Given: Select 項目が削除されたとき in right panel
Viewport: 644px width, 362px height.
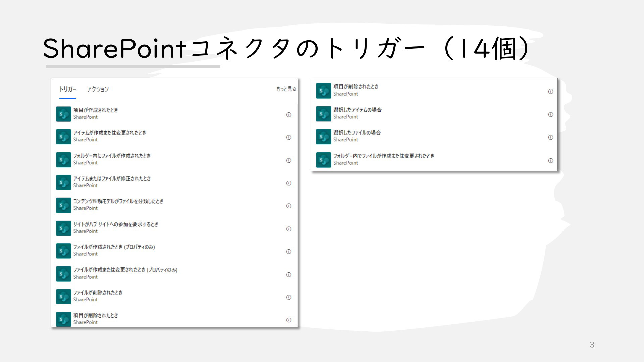Looking at the screenshot, I should tap(434, 91).
